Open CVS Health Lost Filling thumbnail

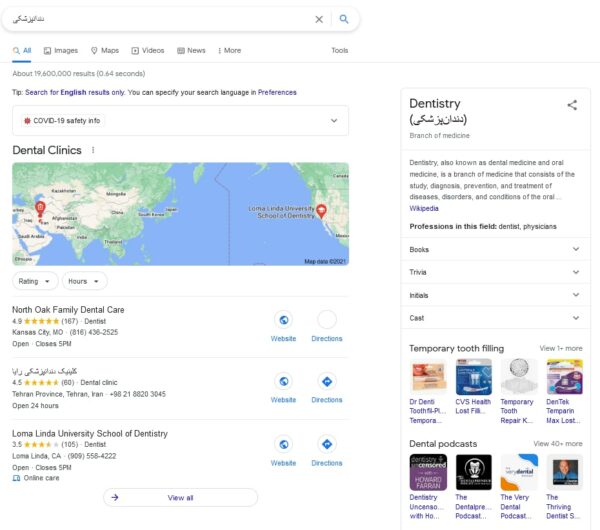click(x=473, y=377)
